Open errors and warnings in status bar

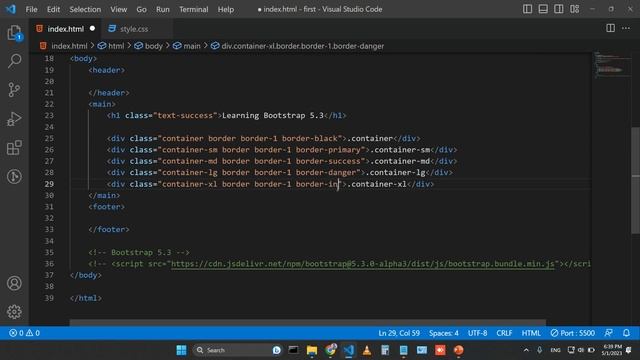click(24, 333)
